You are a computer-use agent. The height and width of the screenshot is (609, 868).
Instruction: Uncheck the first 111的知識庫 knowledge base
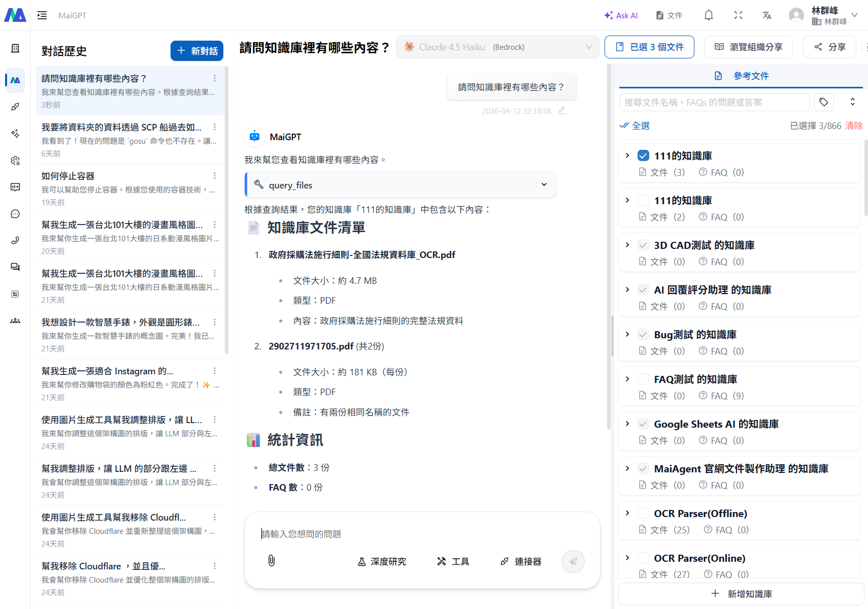643,155
